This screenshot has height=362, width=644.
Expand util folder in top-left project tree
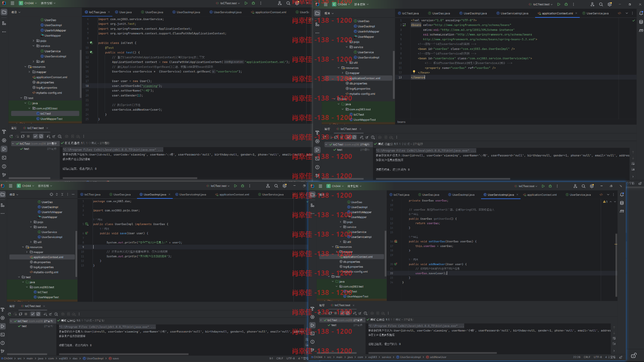coord(34,62)
